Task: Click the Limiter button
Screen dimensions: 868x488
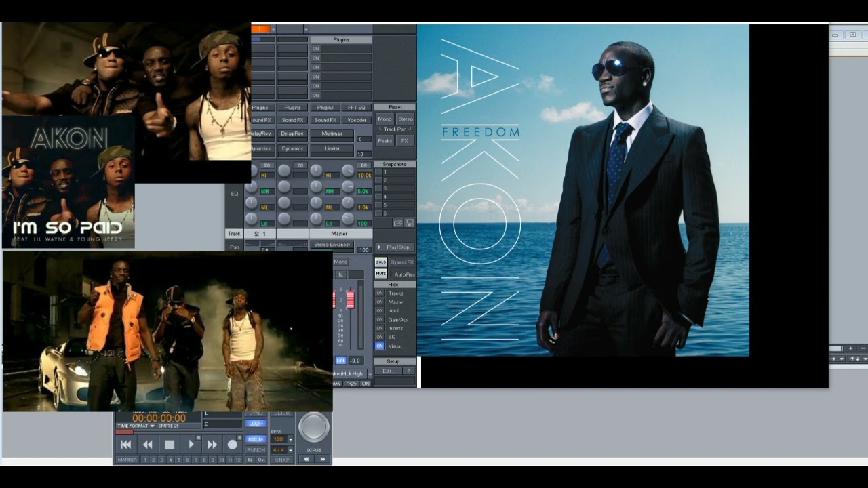Action: tap(332, 148)
